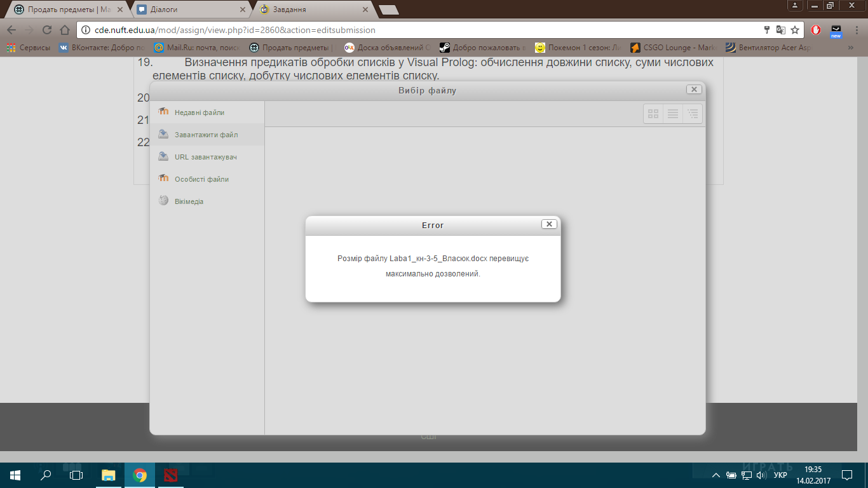Select Вікімедіа repository
This screenshot has height=488, width=868.
pos(189,201)
